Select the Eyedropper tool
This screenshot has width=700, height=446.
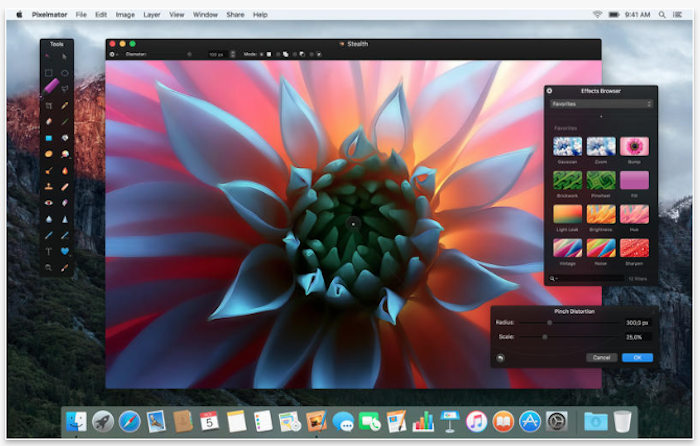tap(65, 267)
